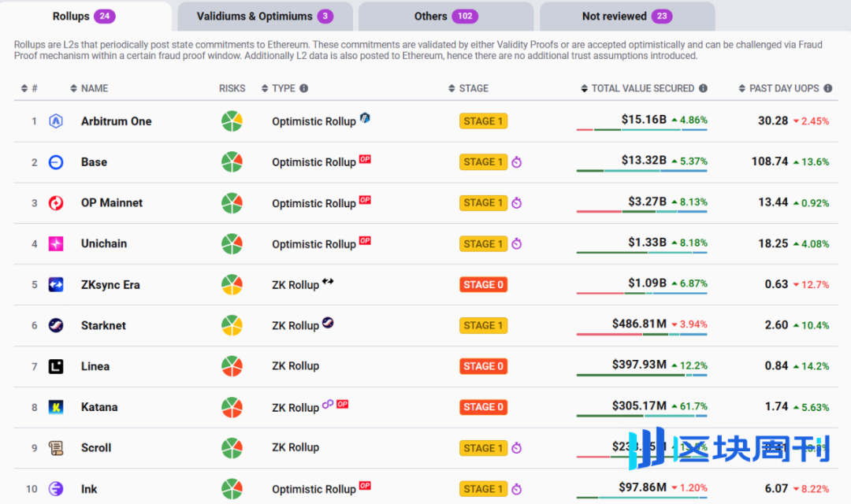Click the STAGE 1 badge for Arbitrum One
The width and height of the screenshot is (851, 504).
pos(483,121)
